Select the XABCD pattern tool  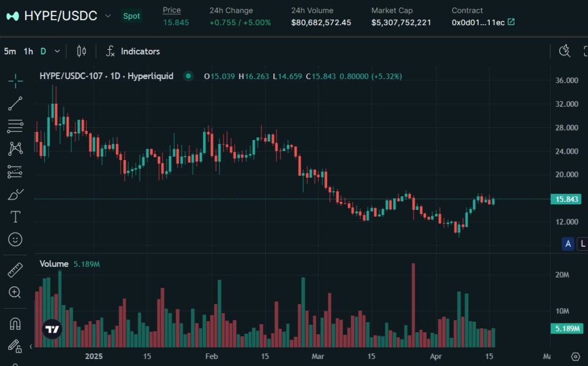16,149
